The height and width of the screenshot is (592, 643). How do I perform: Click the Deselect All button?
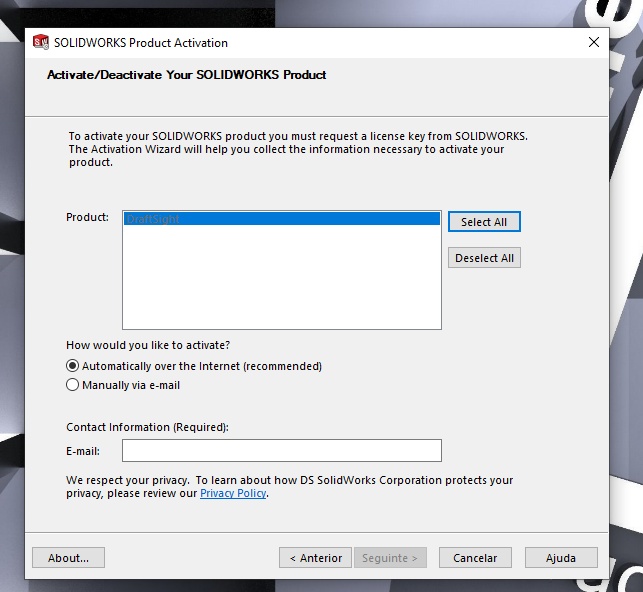[484, 258]
